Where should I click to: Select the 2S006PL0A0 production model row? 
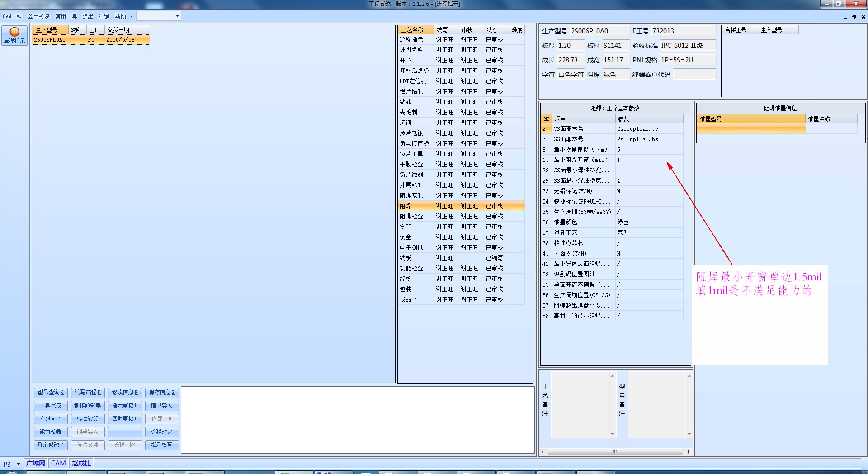(90, 40)
